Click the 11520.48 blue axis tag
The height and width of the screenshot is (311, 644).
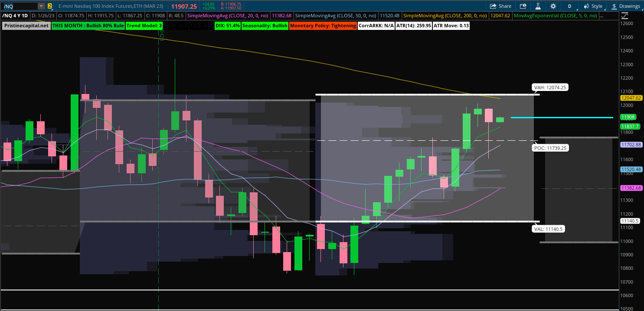[x=631, y=169]
